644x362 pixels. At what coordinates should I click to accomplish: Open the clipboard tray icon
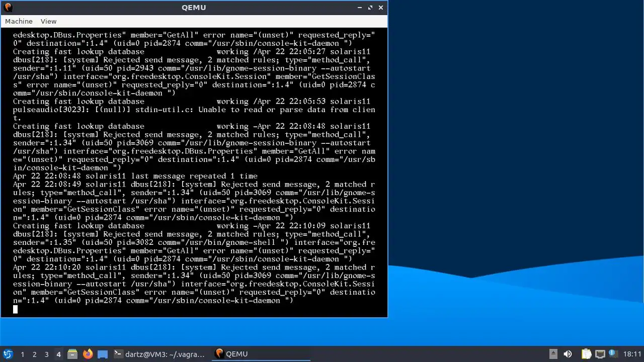[586, 354]
